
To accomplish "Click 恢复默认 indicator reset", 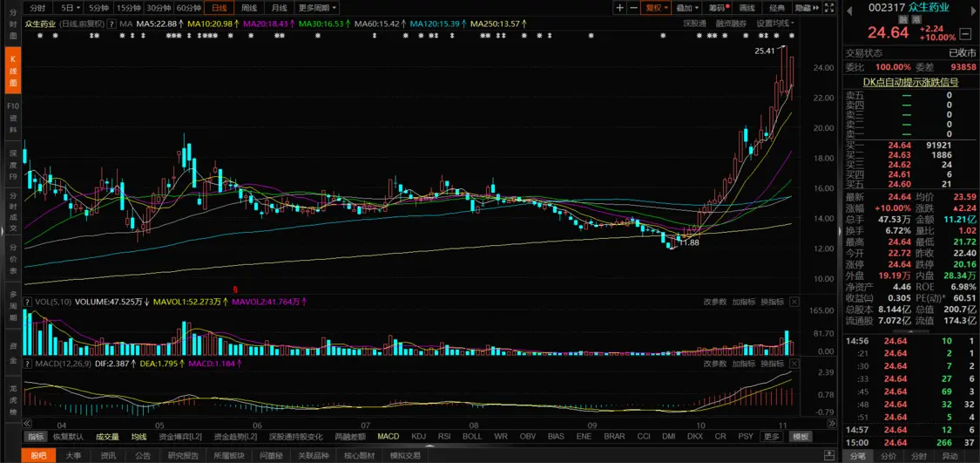I will 68,437.
